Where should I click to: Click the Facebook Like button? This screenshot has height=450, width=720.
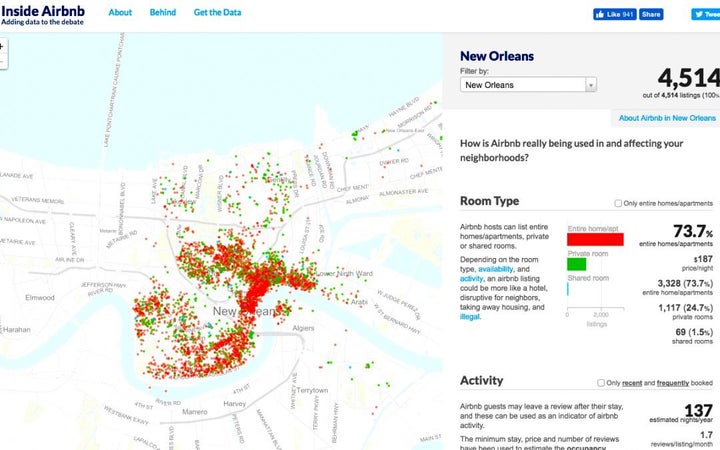614,14
